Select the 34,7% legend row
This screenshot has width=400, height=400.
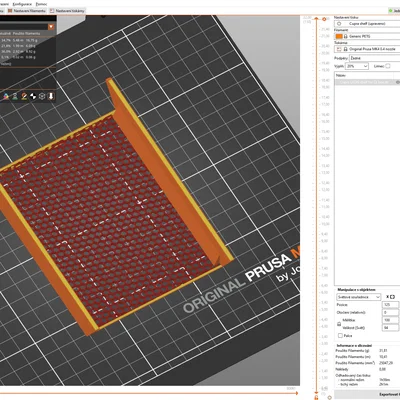[x=27, y=40]
